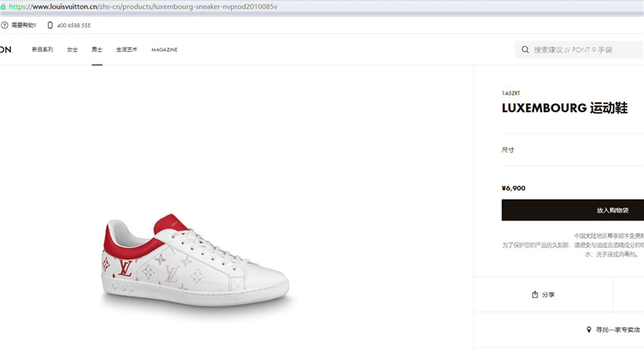Open the 尺寸 size selector
Screen dimensions: 644x351
click(572, 149)
